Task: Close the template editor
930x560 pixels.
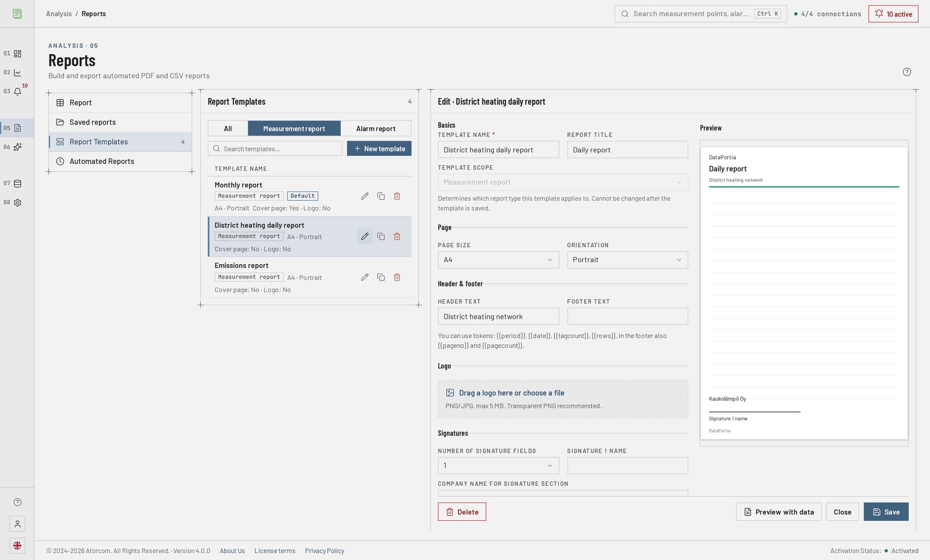Action: [x=842, y=512]
